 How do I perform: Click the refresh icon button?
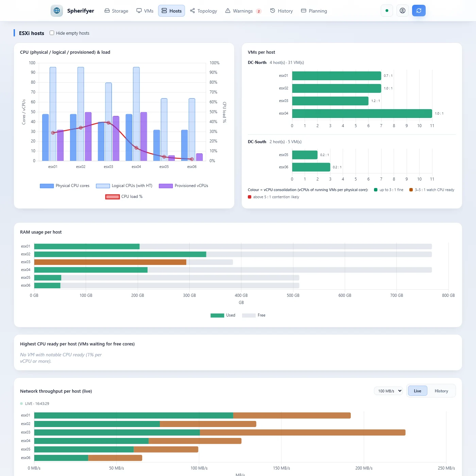[x=419, y=11]
